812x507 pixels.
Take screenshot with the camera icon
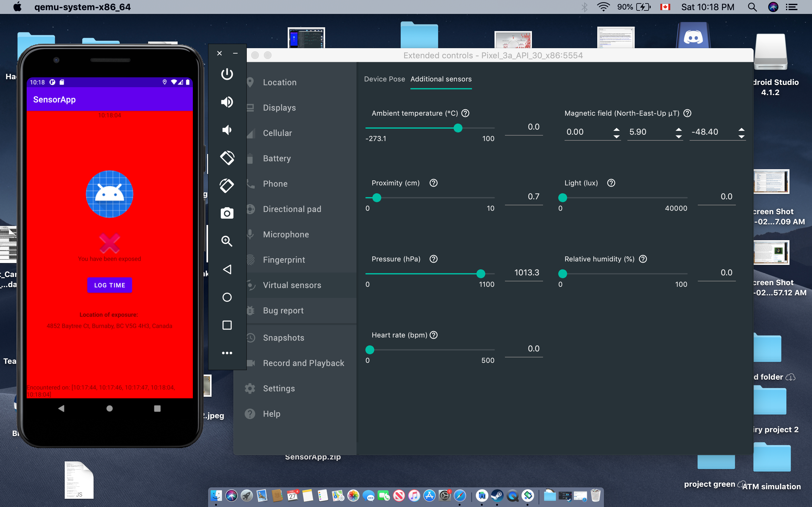tap(227, 213)
